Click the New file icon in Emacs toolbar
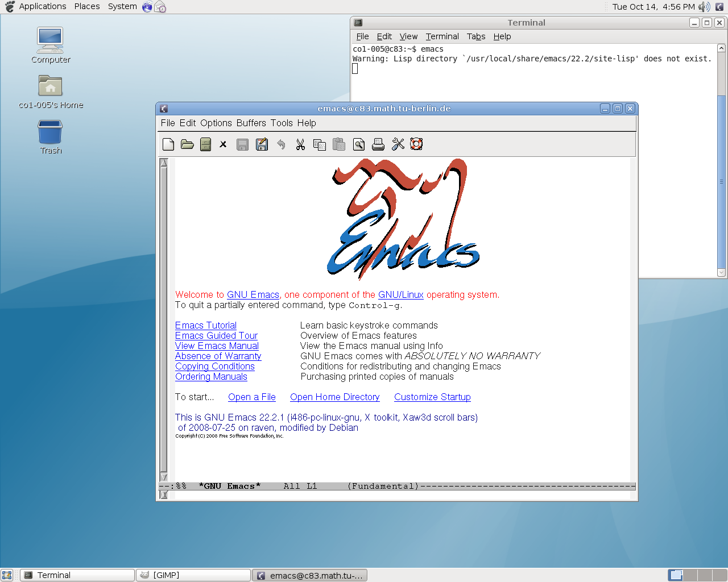Image resolution: width=728 pixels, height=582 pixels. pyautogui.click(x=168, y=144)
